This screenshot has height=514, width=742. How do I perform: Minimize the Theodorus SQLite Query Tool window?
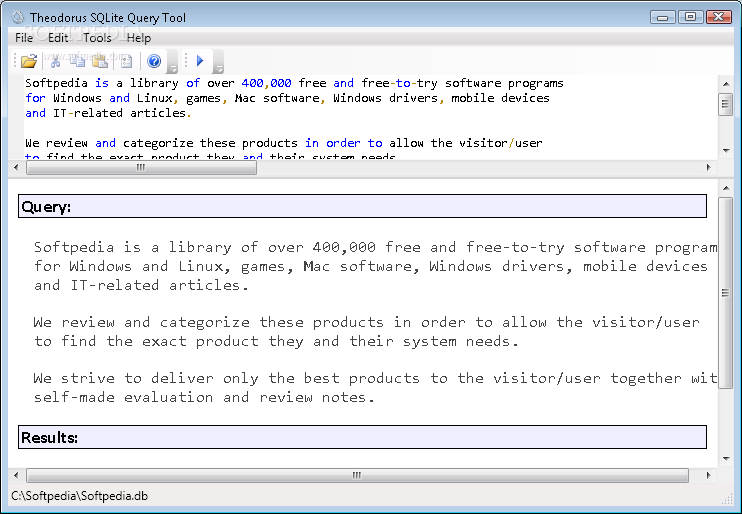(662, 18)
